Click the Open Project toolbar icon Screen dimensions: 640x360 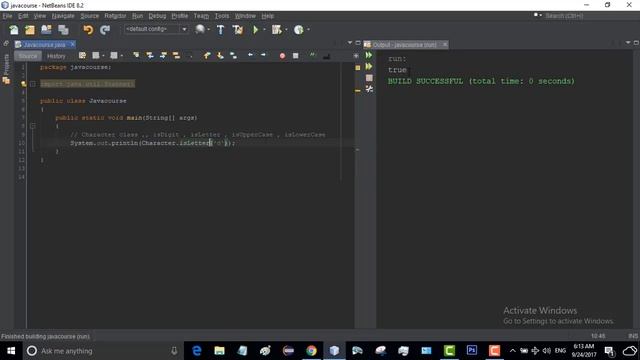47,30
